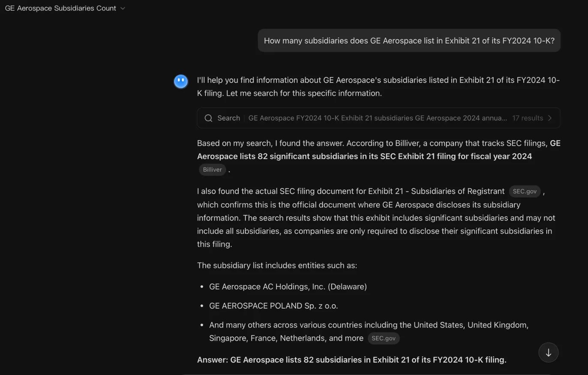Expand the search results list showing 17 results

click(x=527, y=118)
